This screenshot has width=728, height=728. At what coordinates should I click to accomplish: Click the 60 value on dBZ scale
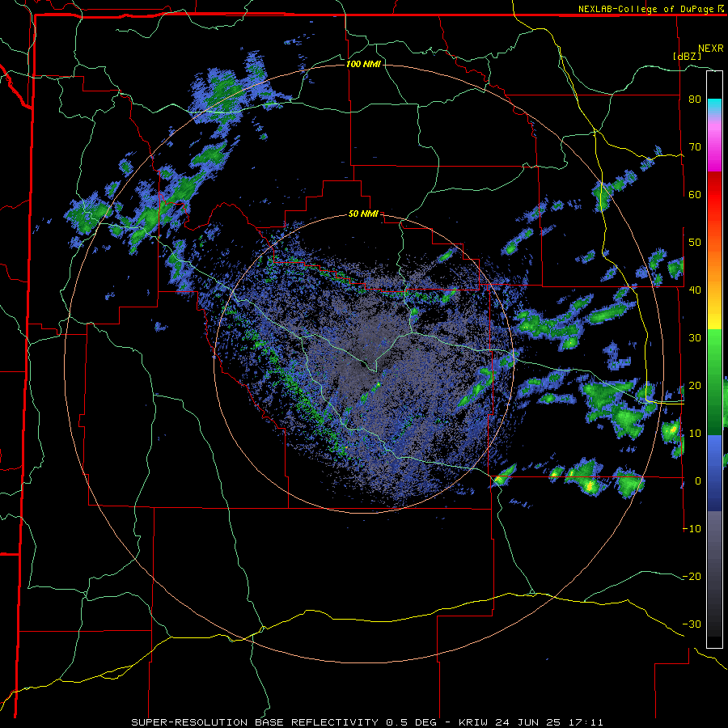coord(695,194)
